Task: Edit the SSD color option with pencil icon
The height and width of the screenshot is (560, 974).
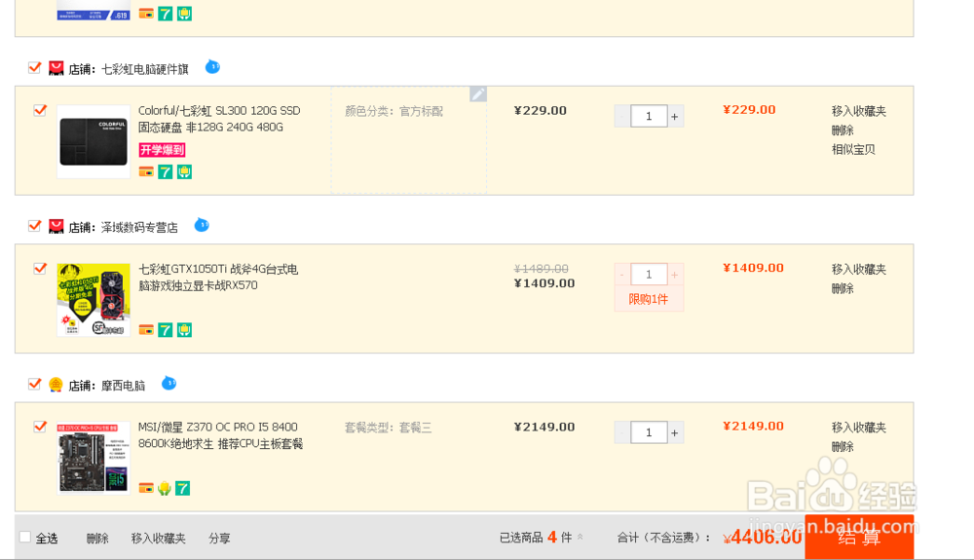Action: [x=477, y=94]
